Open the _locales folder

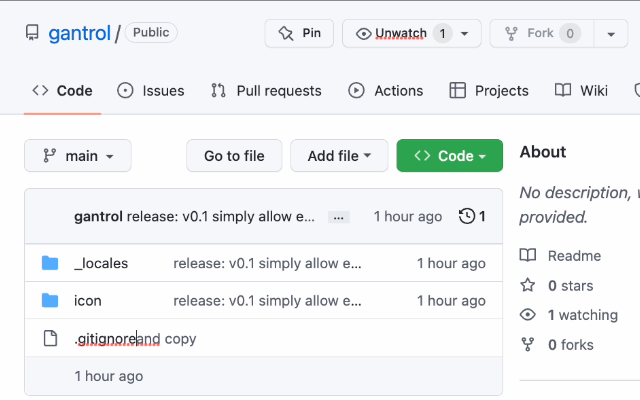(101, 263)
